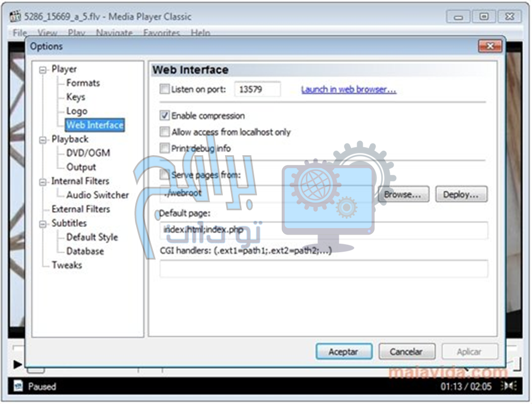This screenshot has height=404, width=532.
Task: Uncheck Enable compression
Action: (x=165, y=116)
